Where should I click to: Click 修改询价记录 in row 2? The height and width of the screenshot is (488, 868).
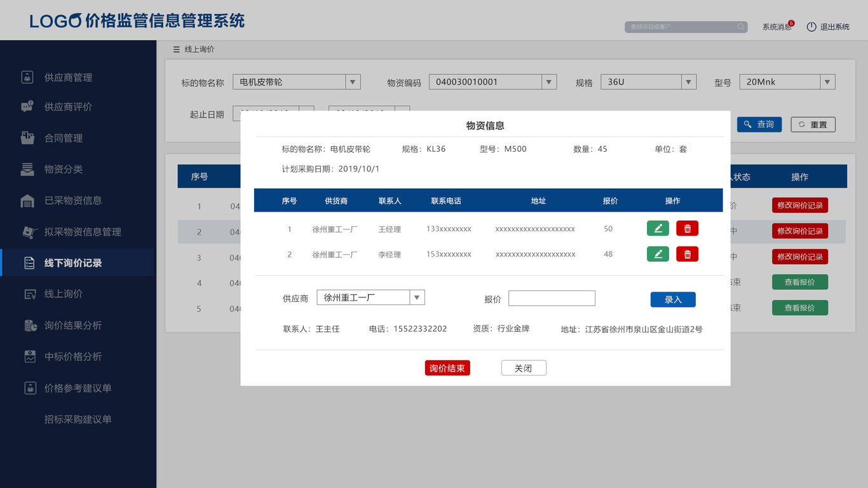click(800, 231)
